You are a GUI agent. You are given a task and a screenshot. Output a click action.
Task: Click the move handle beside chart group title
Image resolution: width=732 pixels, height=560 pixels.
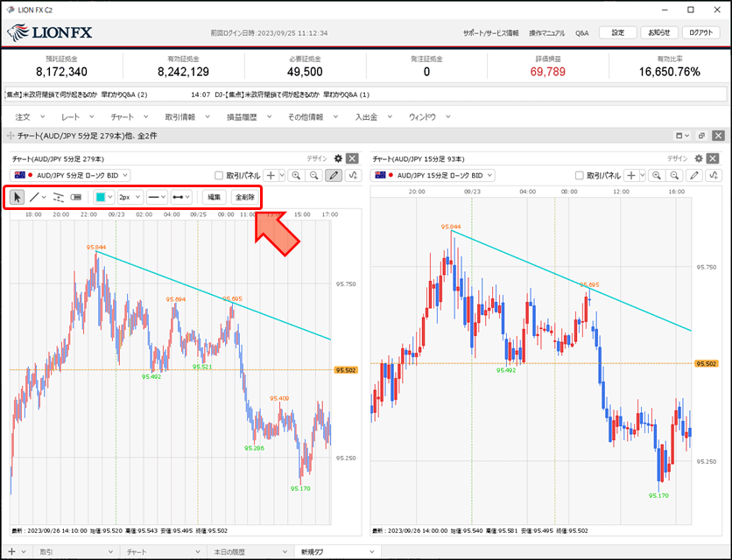(11, 136)
